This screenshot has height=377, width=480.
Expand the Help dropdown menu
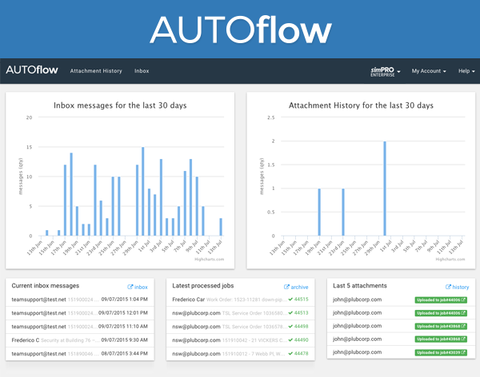[466, 71]
